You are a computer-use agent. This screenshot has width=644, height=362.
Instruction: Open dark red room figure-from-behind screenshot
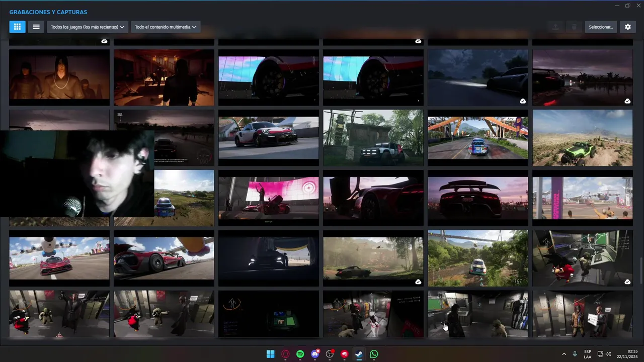click(164, 77)
